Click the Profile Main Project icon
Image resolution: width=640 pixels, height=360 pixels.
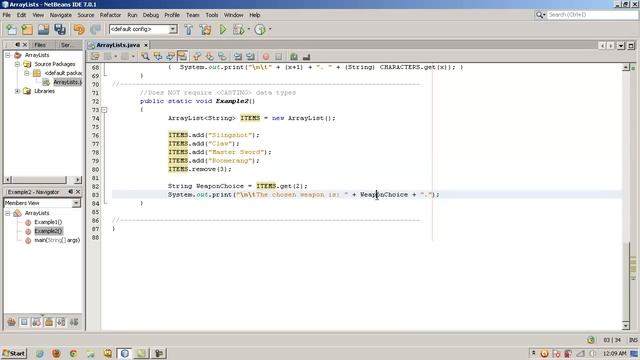pyautogui.click(x=260, y=29)
